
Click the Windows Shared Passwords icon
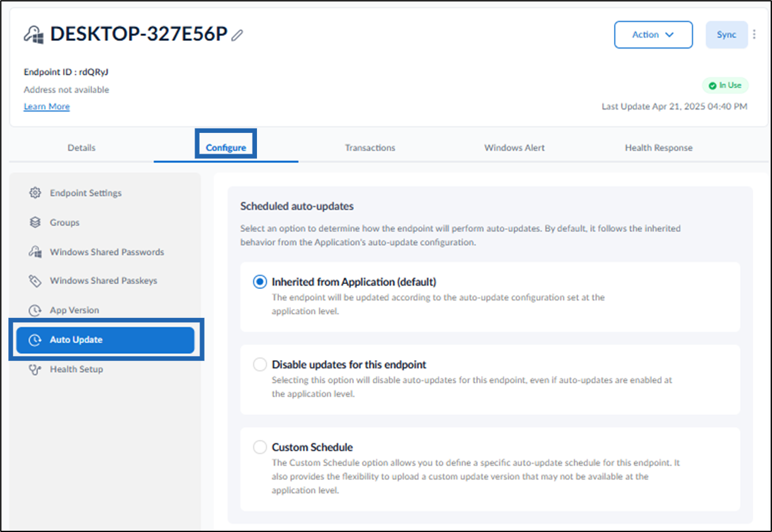(35, 252)
